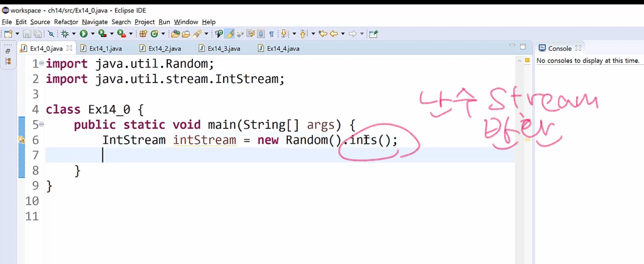The image size is (644, 264).
Task: Click the Next Annotation arrow icon
Action: point(284,33)
